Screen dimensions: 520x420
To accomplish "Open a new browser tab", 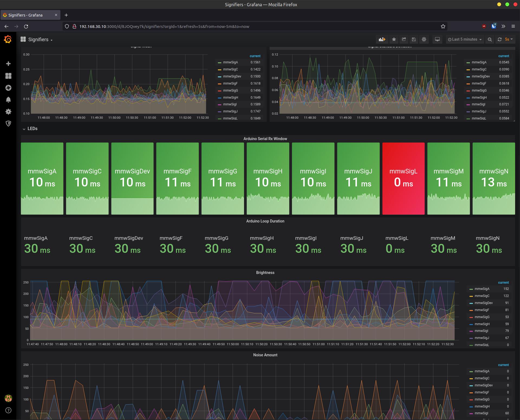I will click(66, 15).
